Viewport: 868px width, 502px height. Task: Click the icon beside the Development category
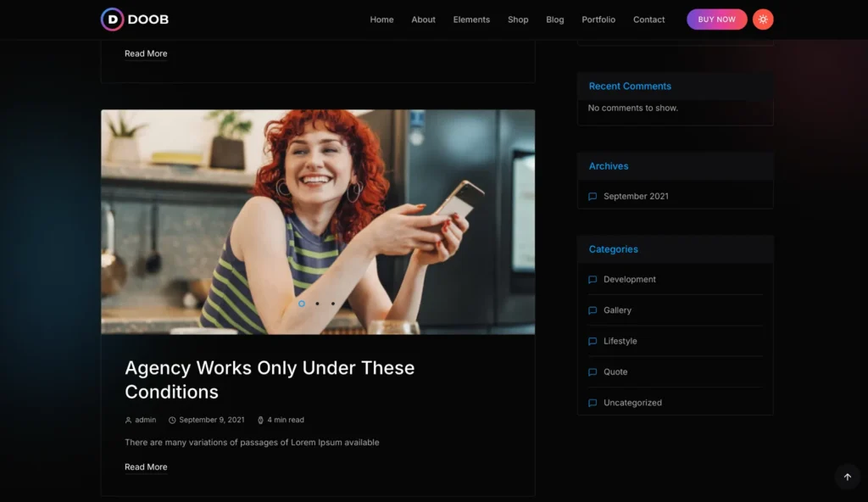click(x=593, y=280)
